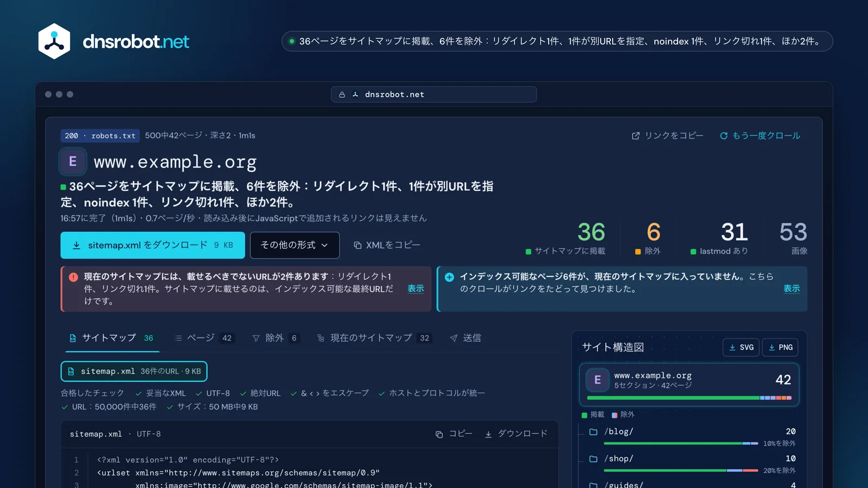
Task: Expand the /blog/ section row
Action: coord(693,436)
